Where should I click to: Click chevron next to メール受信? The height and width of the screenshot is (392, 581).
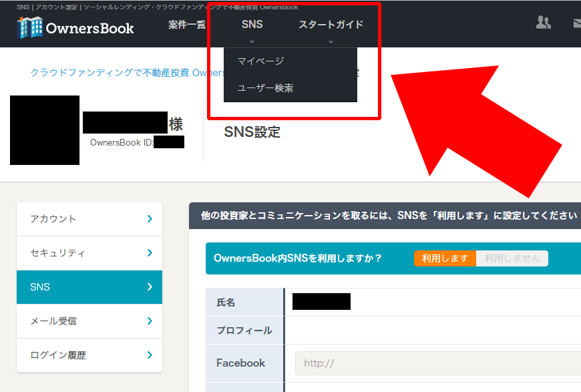point(150,321)
